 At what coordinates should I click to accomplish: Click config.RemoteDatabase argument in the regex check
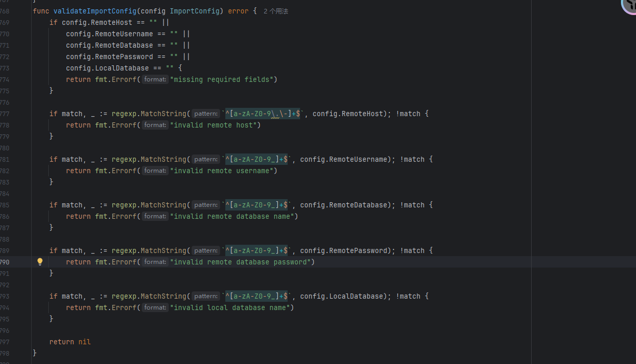click(x=344, y=205)
